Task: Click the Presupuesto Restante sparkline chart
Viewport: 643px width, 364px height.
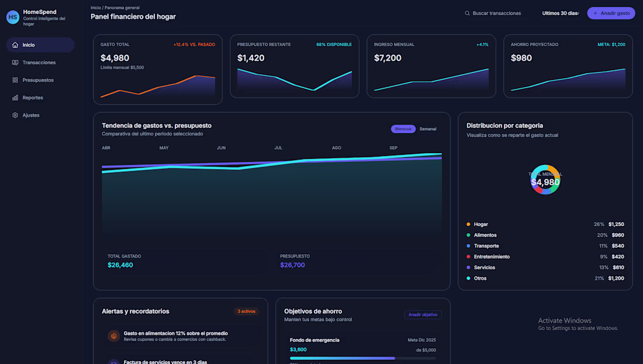Action: pyautogui.click(x=295, y=79)
